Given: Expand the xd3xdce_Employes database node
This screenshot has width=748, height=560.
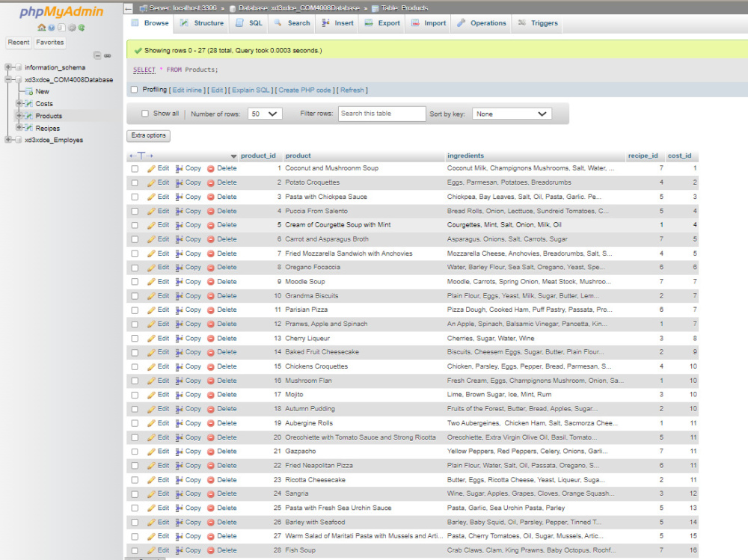Looking at the screenshot, I should pos(8,140).
